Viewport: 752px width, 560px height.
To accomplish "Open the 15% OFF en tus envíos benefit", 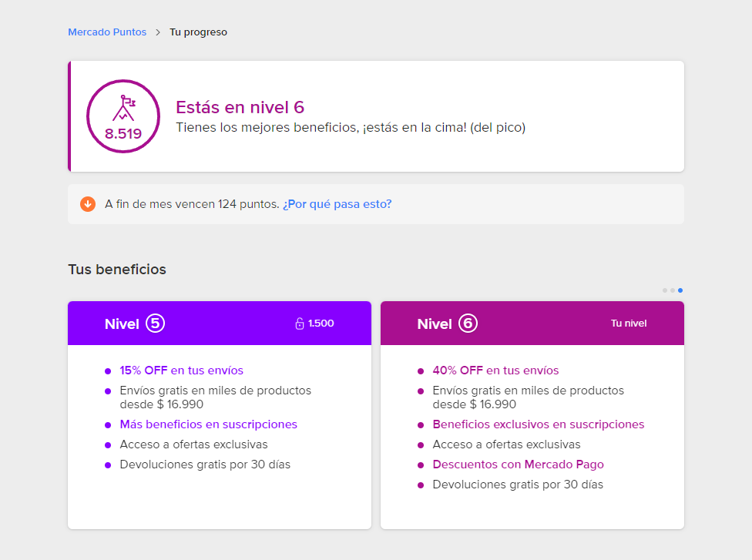I will coord(181,371).
